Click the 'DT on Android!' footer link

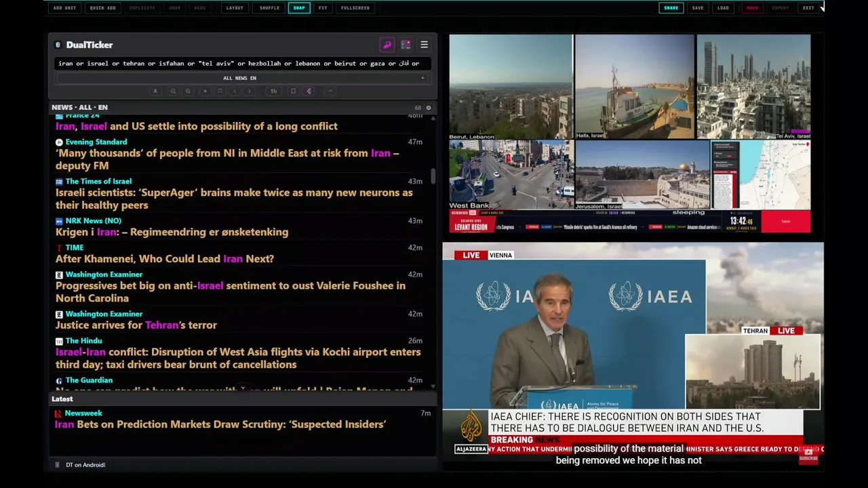pyautogui.click(x=85, y=465)
